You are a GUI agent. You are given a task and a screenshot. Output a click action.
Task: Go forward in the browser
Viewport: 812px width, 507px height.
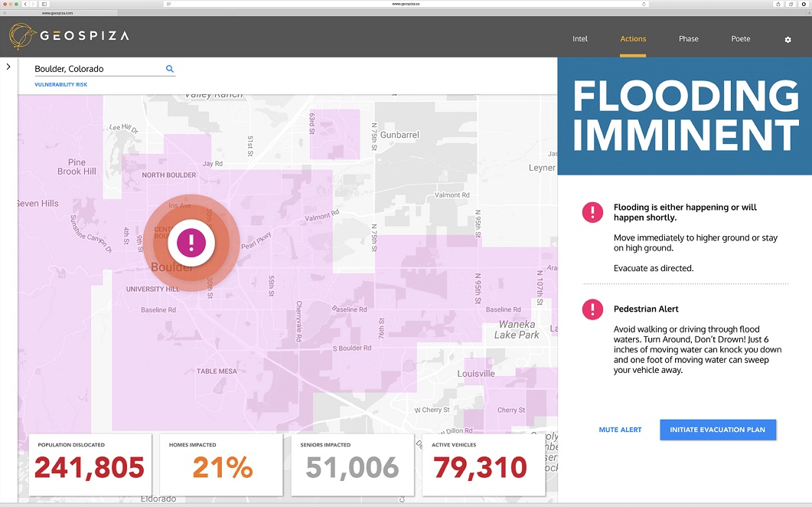coord(33,4)
